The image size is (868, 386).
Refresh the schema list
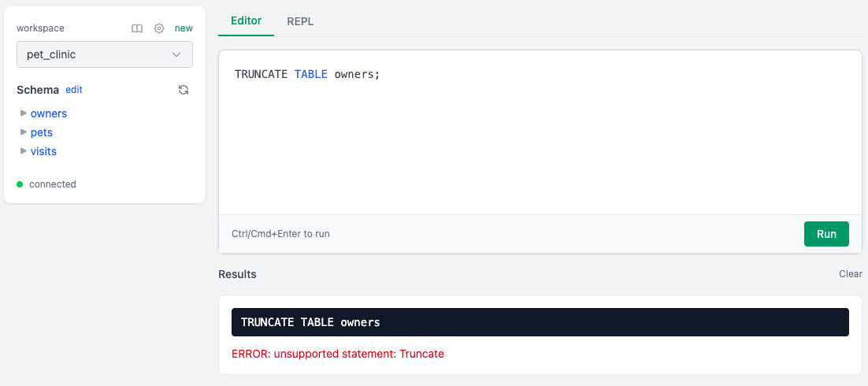pos(184,90)
